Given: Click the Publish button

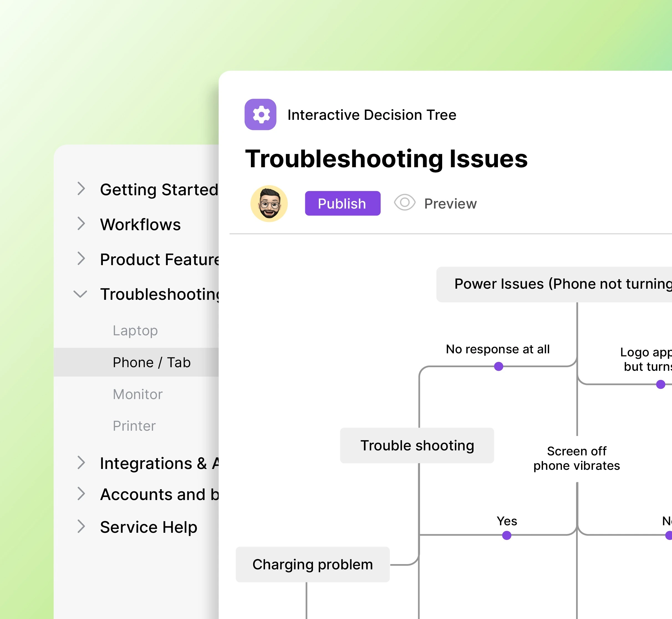Looking at the screenshot, I should 343,203.
